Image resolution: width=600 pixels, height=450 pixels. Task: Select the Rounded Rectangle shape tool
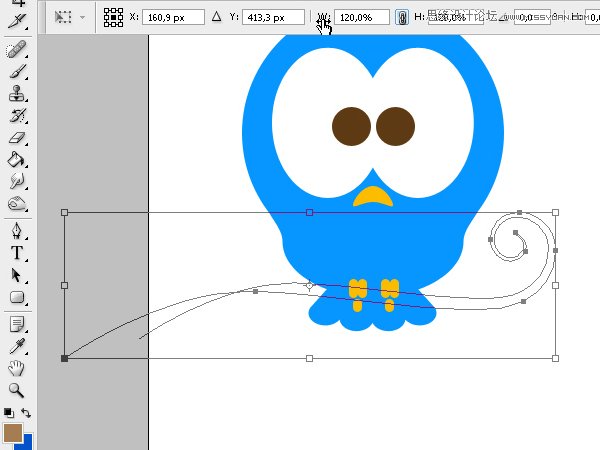pyautogui.click(x=16, y=297)
